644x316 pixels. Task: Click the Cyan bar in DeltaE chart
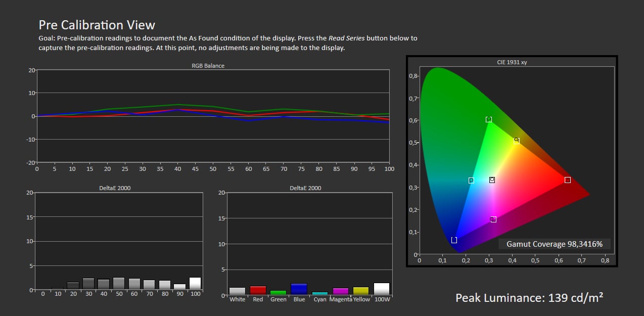319,294
